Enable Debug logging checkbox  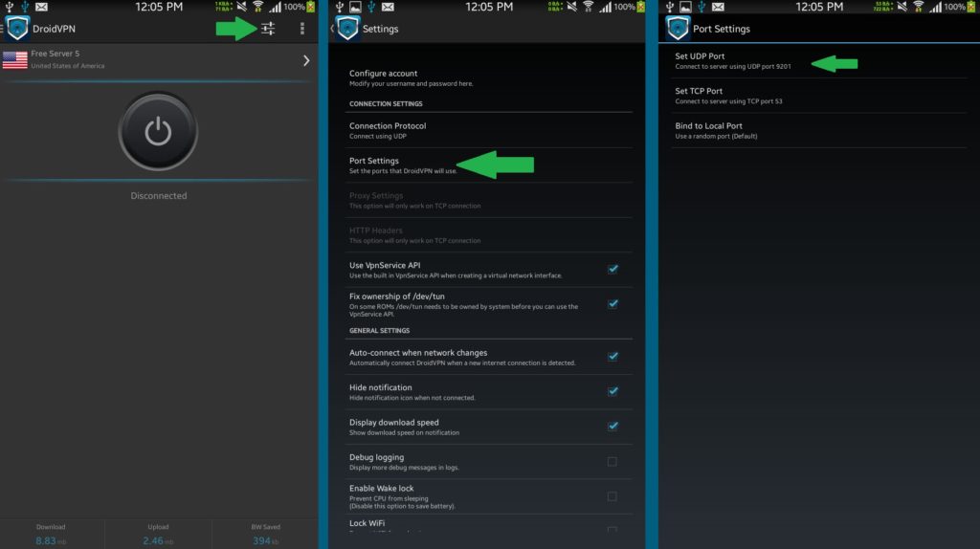point(612,462)
